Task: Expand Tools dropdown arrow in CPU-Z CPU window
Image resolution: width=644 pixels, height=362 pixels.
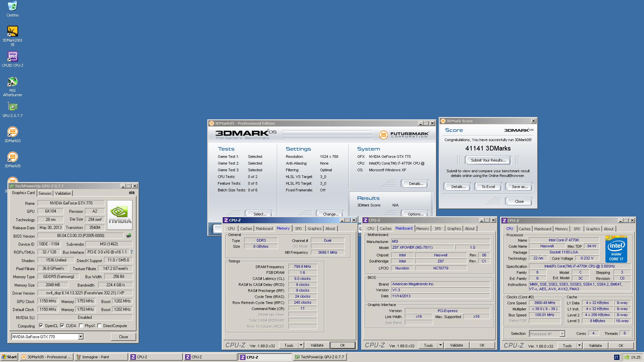Action: click(579, 346)
